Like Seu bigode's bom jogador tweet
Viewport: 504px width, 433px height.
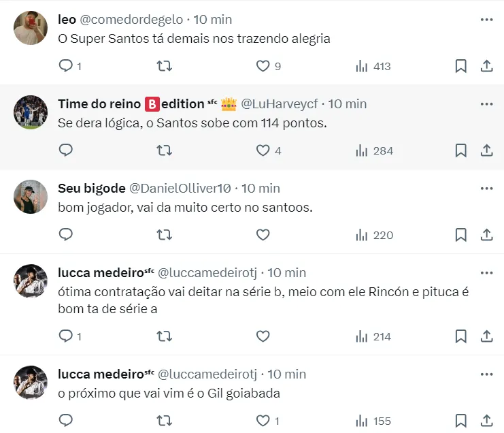click(x=263, y=235)
